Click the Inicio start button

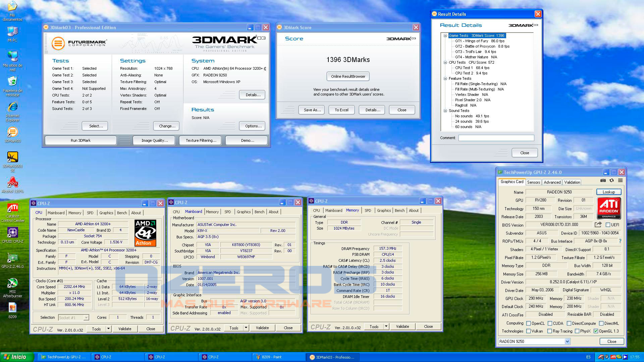[x=17, y=357]
